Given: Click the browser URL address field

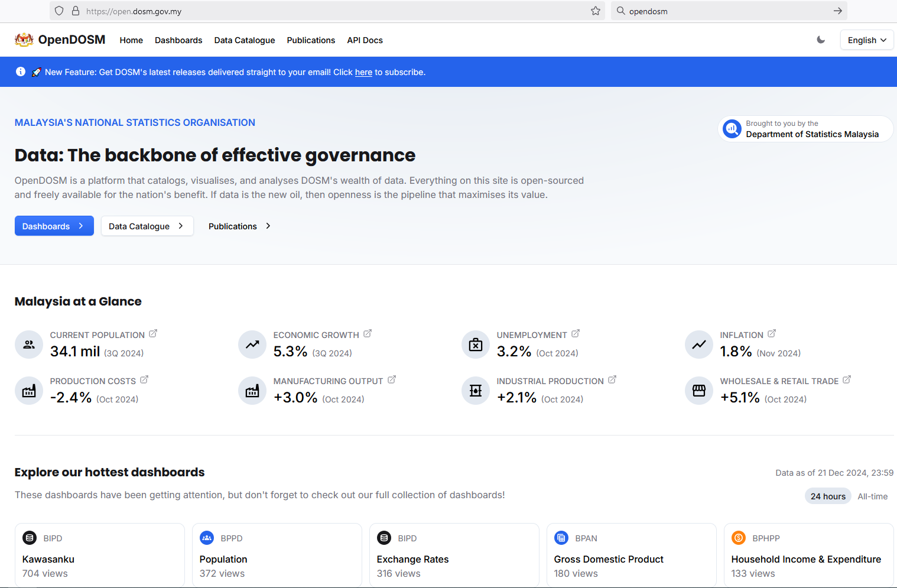Looking at the screenshot, I should 331,11.
